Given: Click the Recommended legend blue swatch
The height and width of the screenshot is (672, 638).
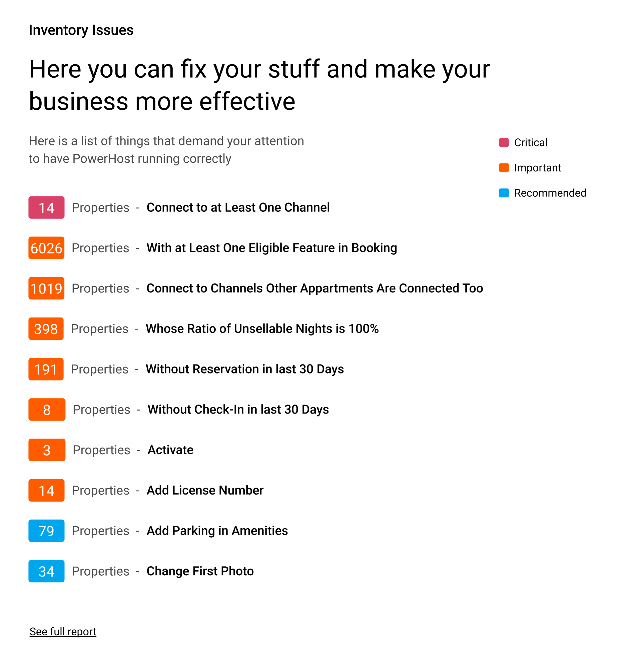Looking at the screenshot, I should point(504,193).
